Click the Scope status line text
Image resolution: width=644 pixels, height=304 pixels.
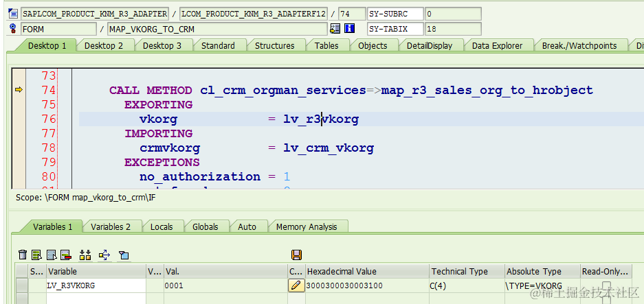pos(85,198)
